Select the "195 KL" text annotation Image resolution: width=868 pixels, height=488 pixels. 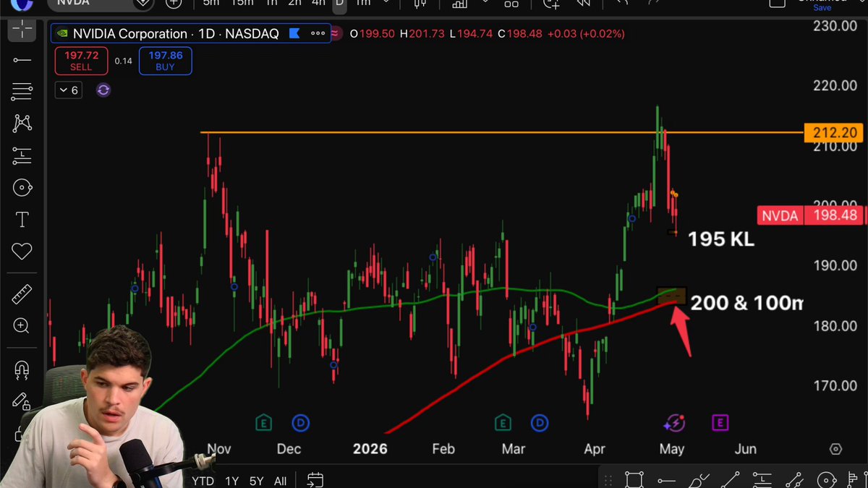click(x=720, y=239)
